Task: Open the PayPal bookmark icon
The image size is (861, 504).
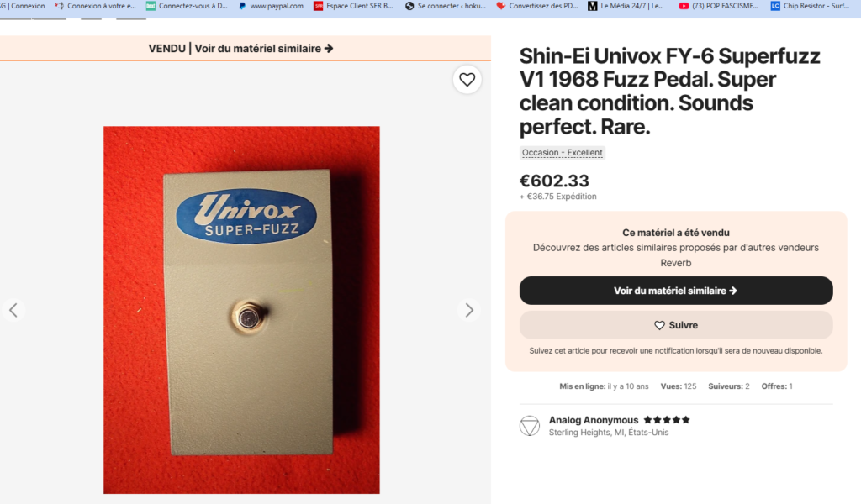Action: tap(241, 6)
